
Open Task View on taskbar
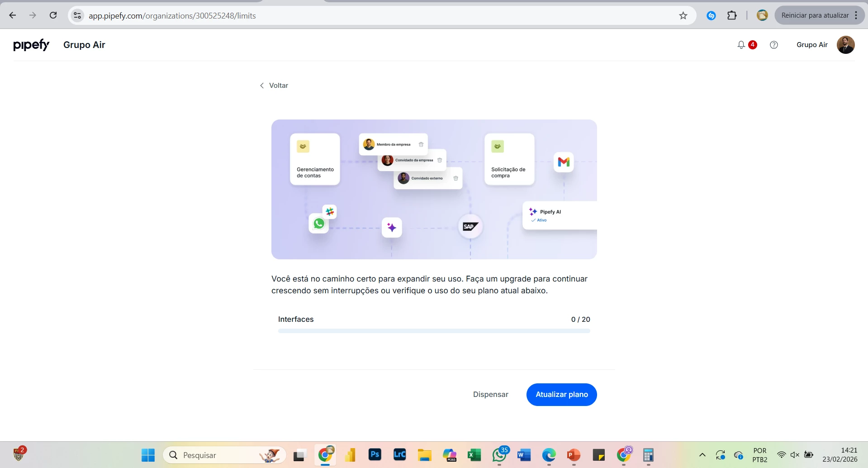[x=300, y=455]
